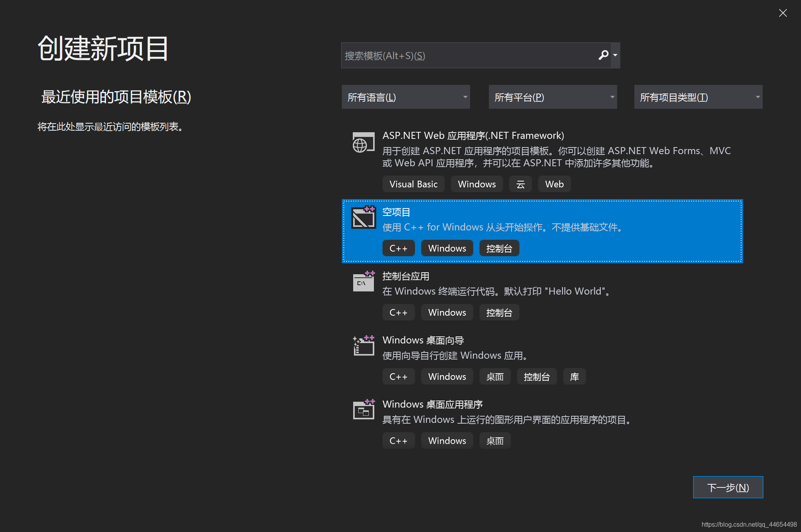Screen dimensions: 801x532
Task: Click the search magnifier icon
Action: (603, 55)
